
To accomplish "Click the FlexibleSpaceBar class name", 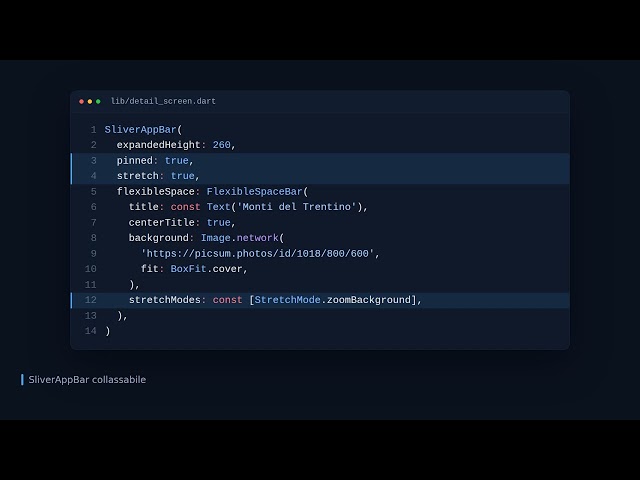I will point(255,191).
